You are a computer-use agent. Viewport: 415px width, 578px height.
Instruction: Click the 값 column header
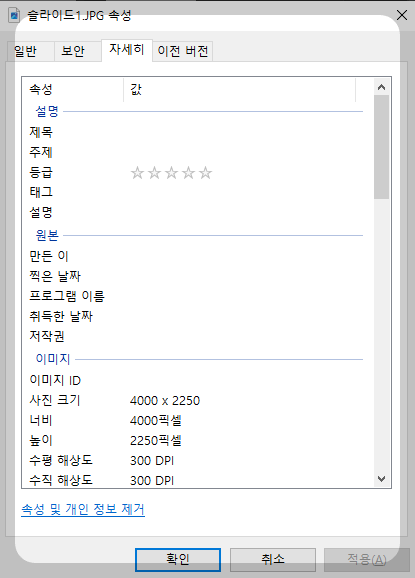tap(240, 89)
